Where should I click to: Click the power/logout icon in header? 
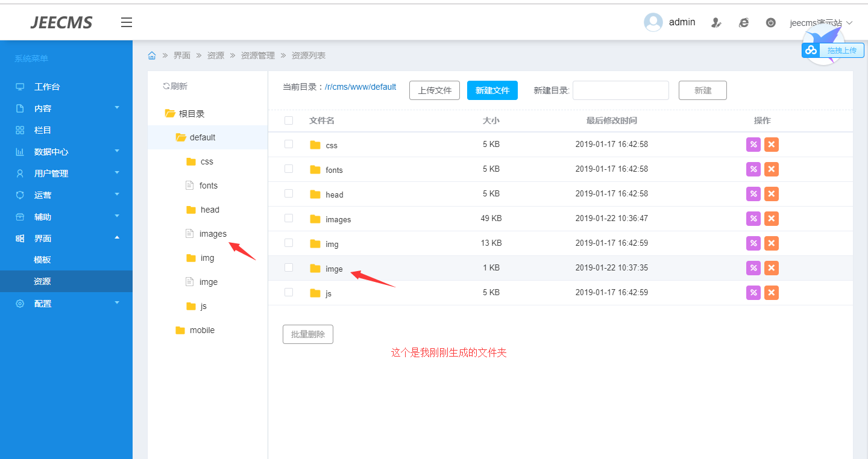coord(770,23)
